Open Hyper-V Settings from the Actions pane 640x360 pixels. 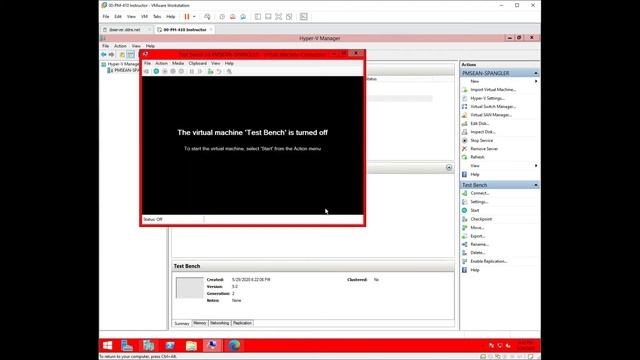click(x=487, y=98)
